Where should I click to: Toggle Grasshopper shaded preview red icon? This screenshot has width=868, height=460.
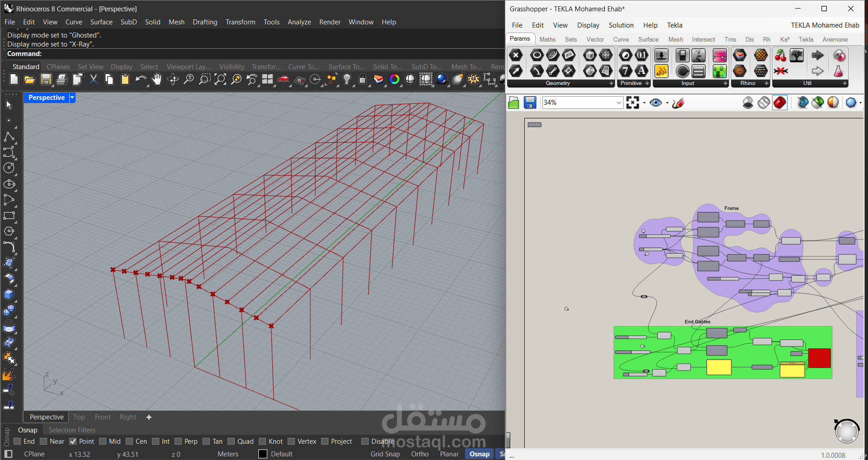(780, 103)
